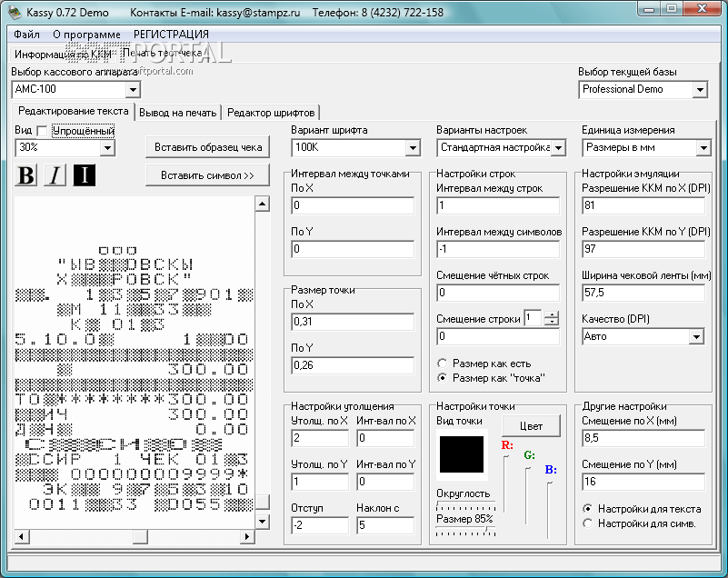
Task: Open the Файл menu
Action: pos(26,35)
